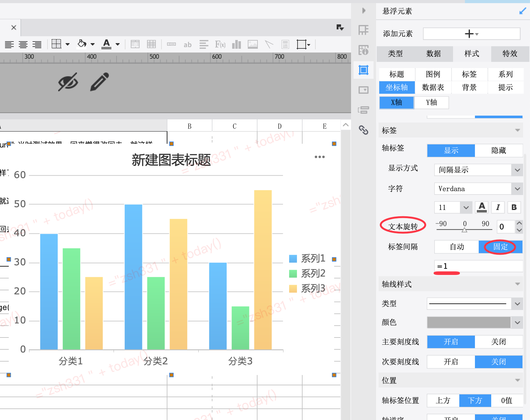Click the cell border icon
The image size is (530, 420).
(x=56, y=44)
